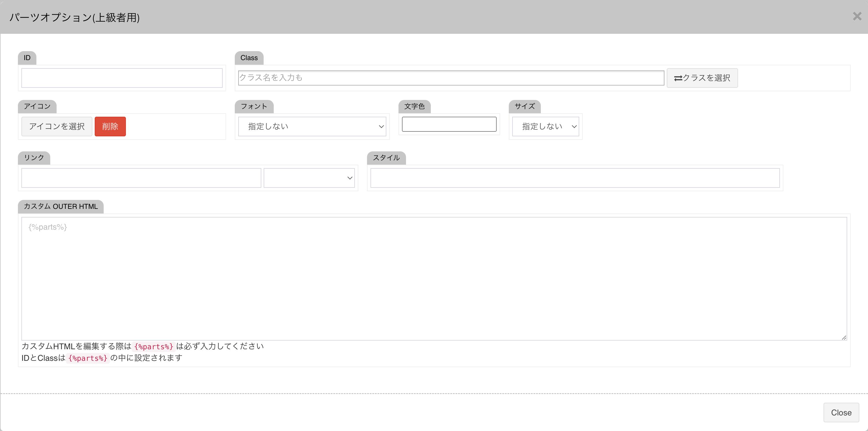Click the アイコン label
The width and height of the screenshot is (868, 431).
(37, 106)
